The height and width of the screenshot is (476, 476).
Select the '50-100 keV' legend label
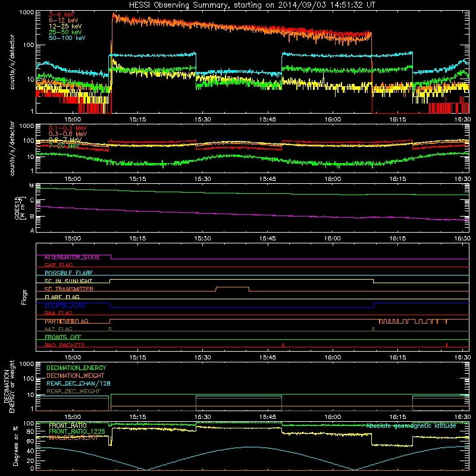[x=67, y=38]
